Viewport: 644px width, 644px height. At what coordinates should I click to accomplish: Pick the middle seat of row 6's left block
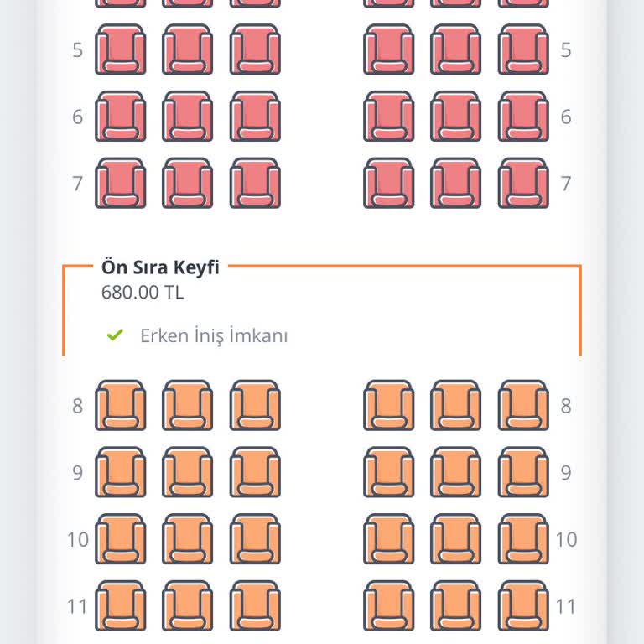(187, 117)
